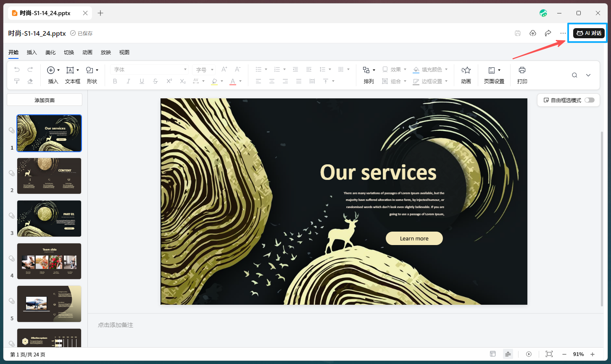Image resolution: width=611 pixels, height=364 pixels.
Task: Click the save icon in header
Action: click(518, 33)
